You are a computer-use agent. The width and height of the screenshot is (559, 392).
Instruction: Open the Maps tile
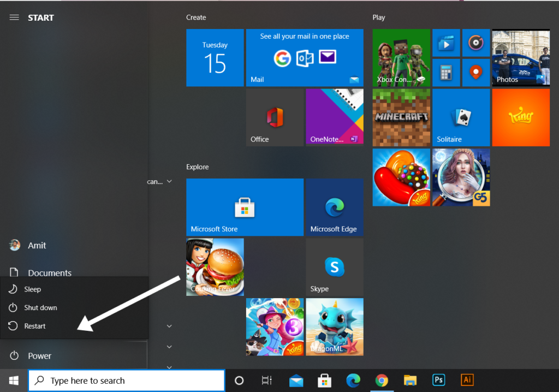[476, 72]
